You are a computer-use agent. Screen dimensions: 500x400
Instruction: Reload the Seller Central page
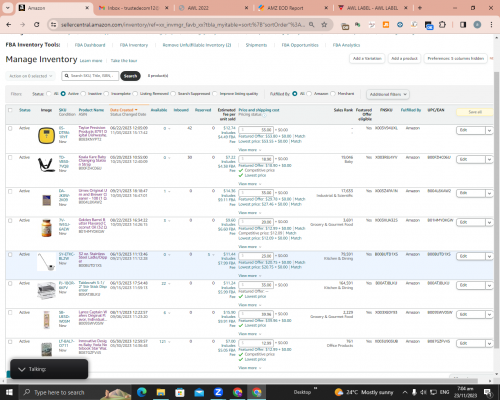point(37,25)
